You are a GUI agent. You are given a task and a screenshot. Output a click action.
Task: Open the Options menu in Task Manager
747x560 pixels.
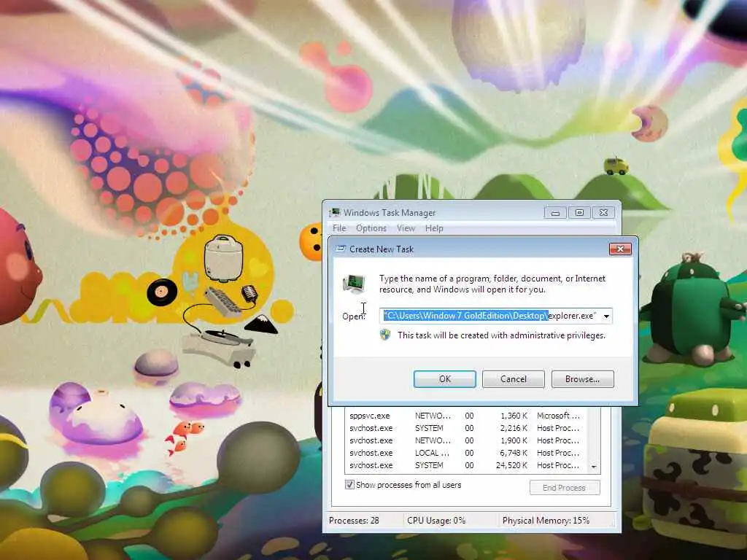371,228
